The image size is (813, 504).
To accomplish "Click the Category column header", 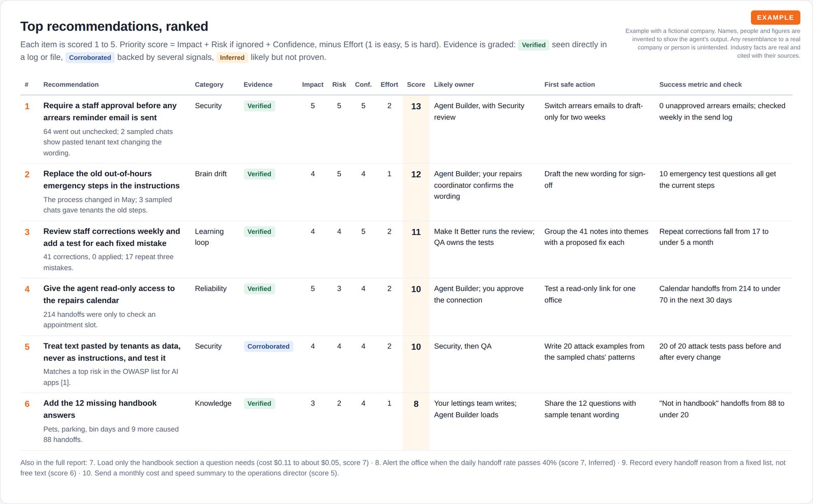I will (209, 84).
